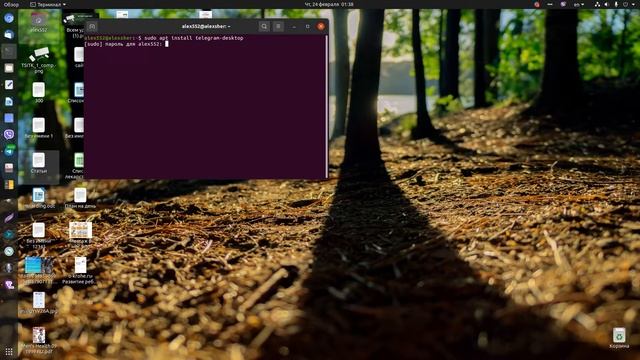Launch Telegram from the dock
The width and height of the screenshot is (640, 360).
coord(9,151)
